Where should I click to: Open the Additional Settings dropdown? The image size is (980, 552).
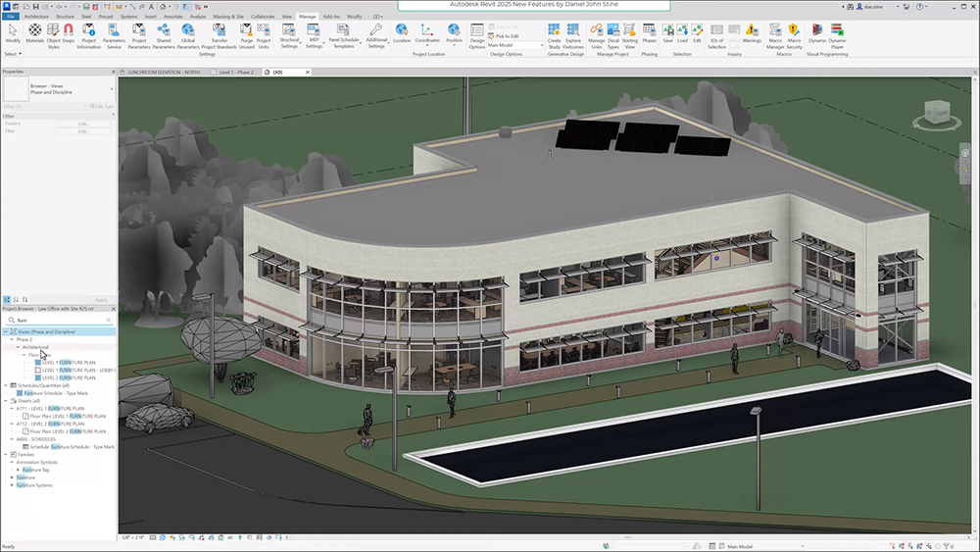(376, 36)
